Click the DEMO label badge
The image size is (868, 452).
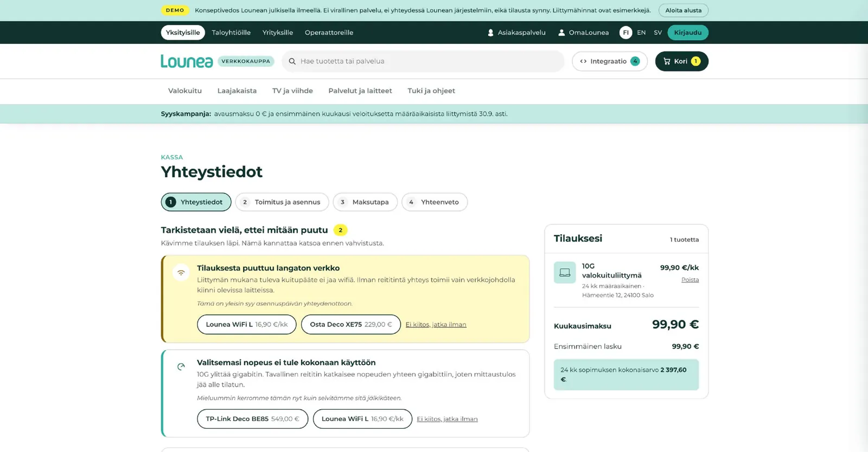[x=175, y=10]
